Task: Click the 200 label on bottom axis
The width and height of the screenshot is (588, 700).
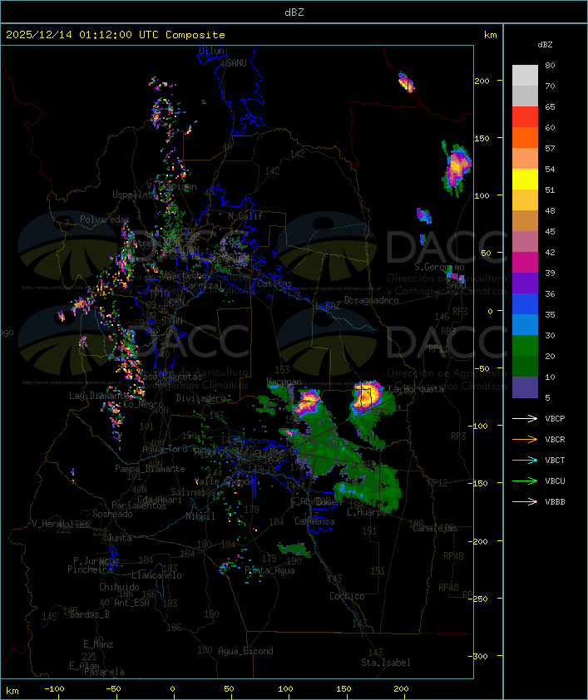Action: pos(401,689)
